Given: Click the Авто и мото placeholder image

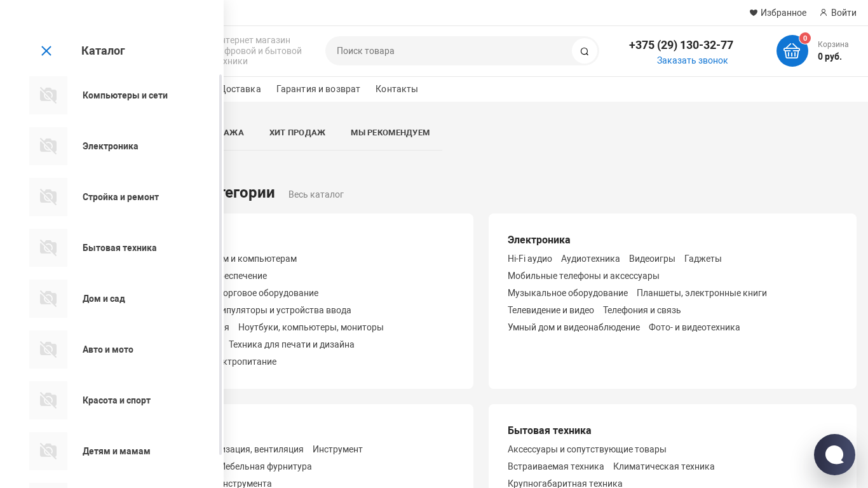Looking at the screenshot, I should click(x=48, y=349).
